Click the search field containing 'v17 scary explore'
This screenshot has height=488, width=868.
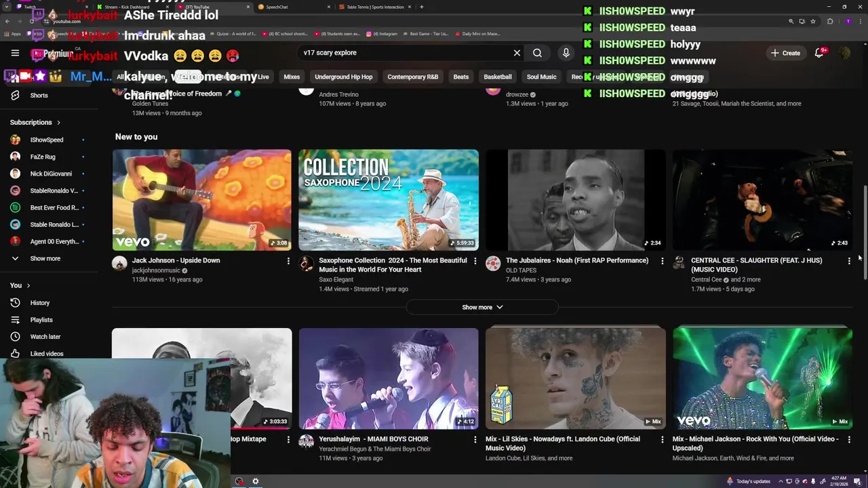pyautogui.click(x=403, y=53)
